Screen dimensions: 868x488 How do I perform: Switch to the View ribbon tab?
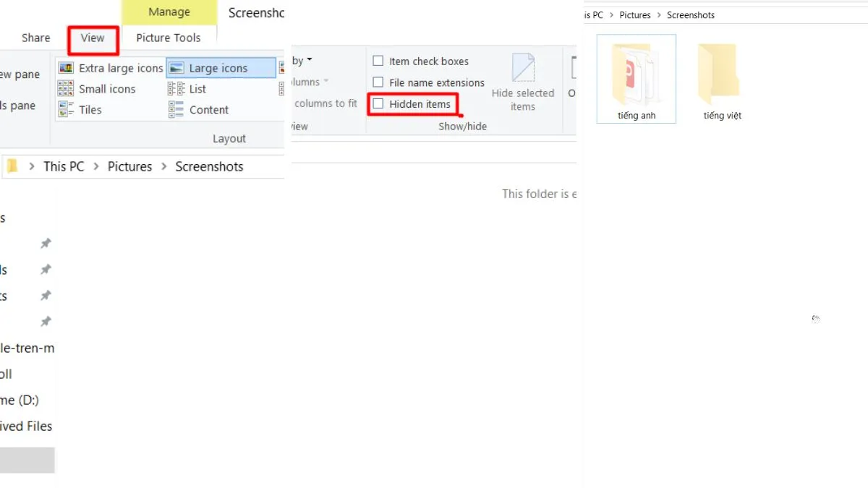click(x=92, y=38)
